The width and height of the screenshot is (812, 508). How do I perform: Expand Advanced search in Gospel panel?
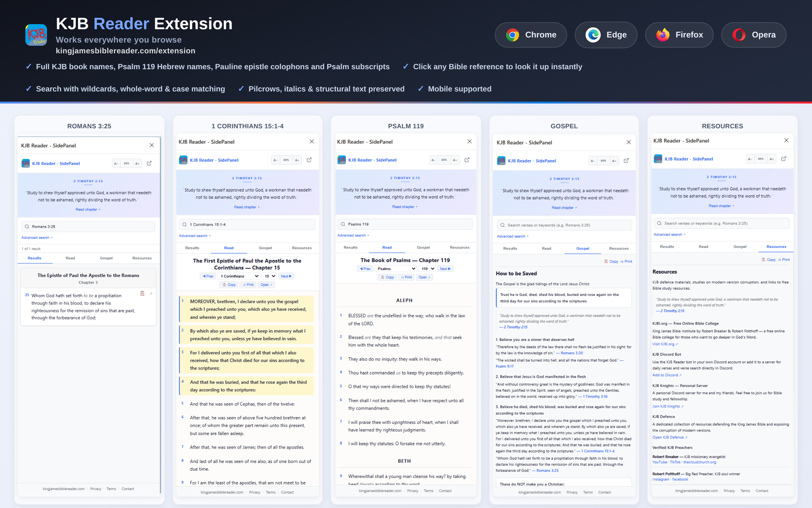(x=512, y=236)
